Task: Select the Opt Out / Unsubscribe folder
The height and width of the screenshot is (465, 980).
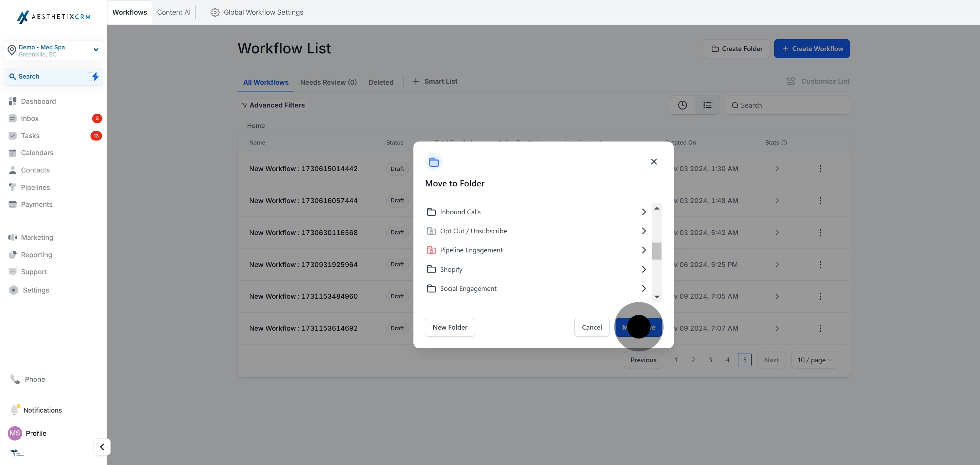Action: click(473, 231)
